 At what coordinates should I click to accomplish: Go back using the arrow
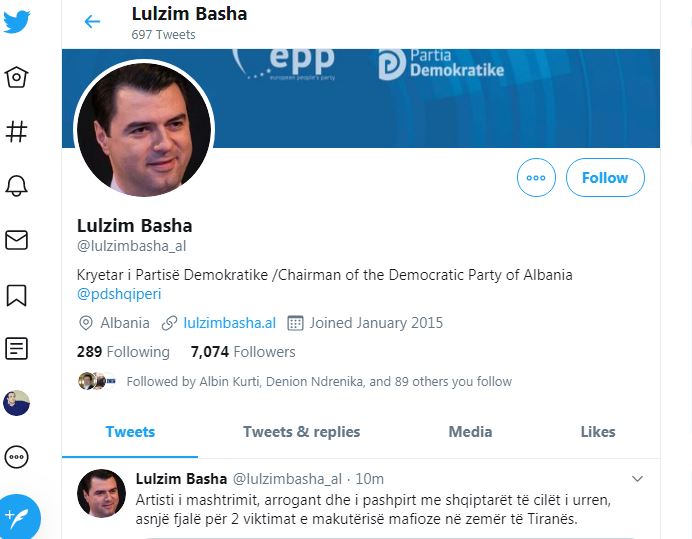coord(92,22)
